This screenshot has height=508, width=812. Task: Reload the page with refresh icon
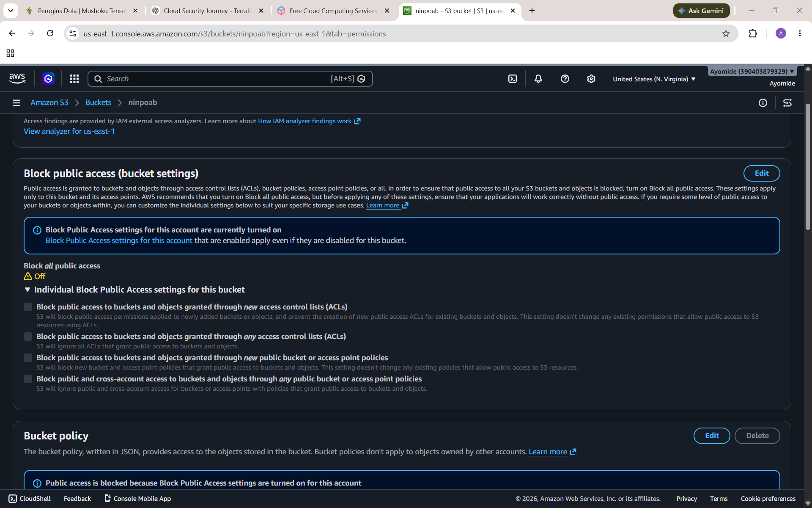[50, 33]
